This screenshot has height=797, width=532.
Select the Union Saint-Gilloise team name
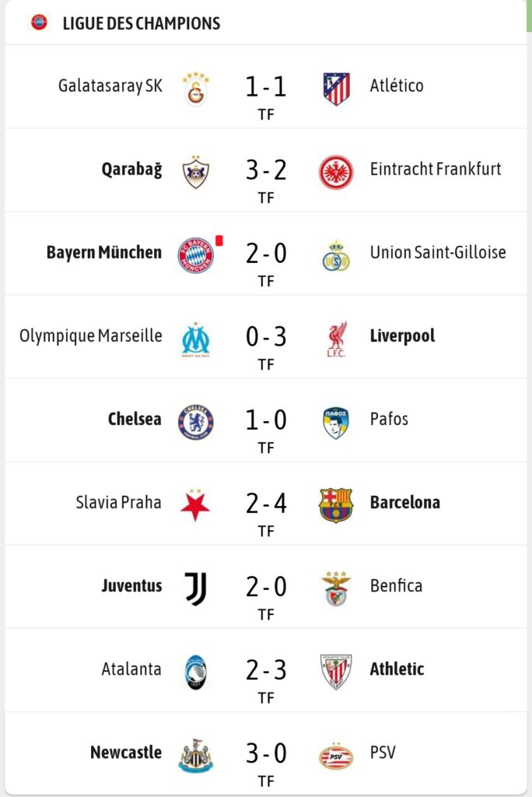(x=438, y=252)
